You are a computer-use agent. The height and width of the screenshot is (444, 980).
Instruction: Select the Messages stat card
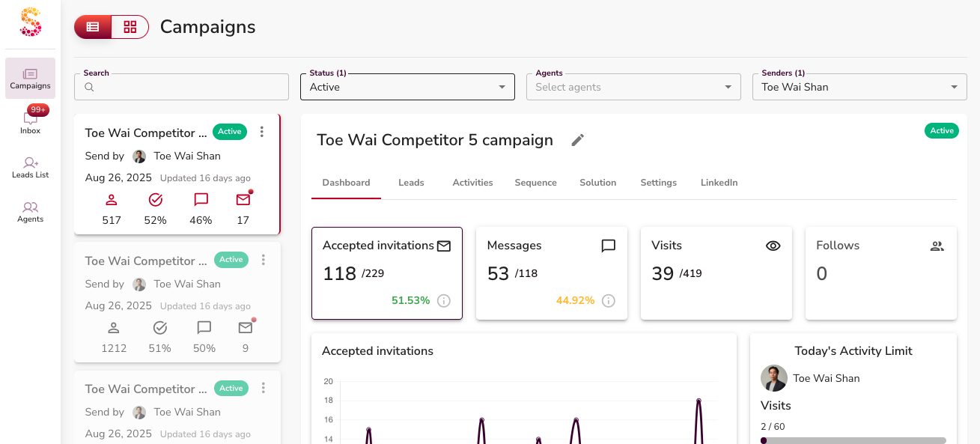point(551,273)
